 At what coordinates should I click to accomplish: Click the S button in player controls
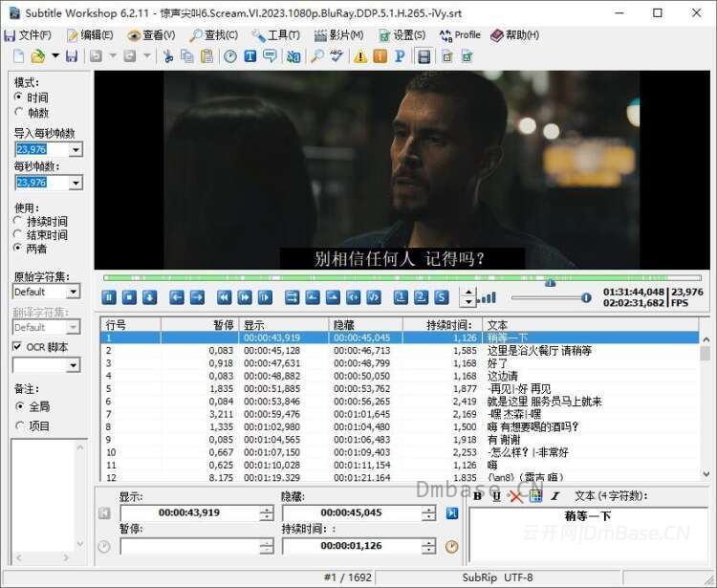coord(442,297)
